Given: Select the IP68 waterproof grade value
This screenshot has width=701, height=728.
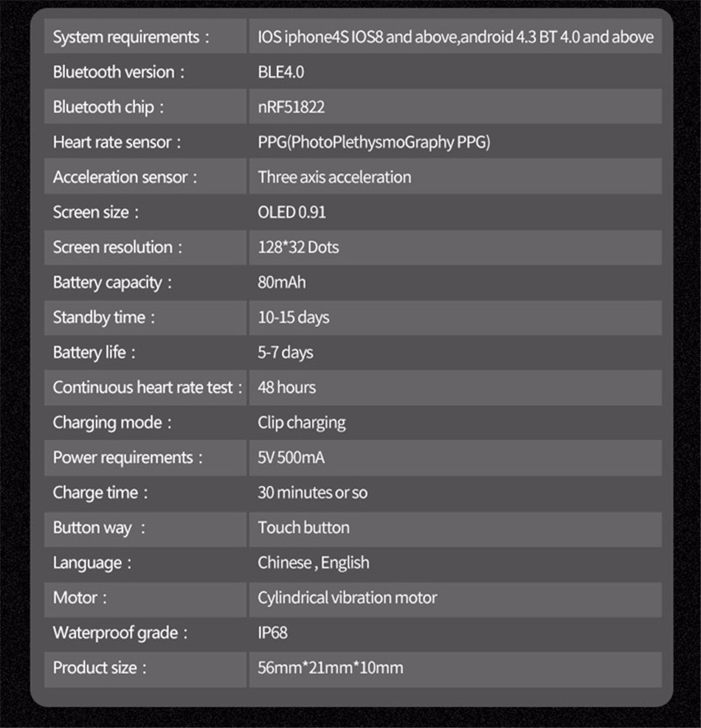Looking at the screenshot, I should pyautogui.click(x=272, y=633).
